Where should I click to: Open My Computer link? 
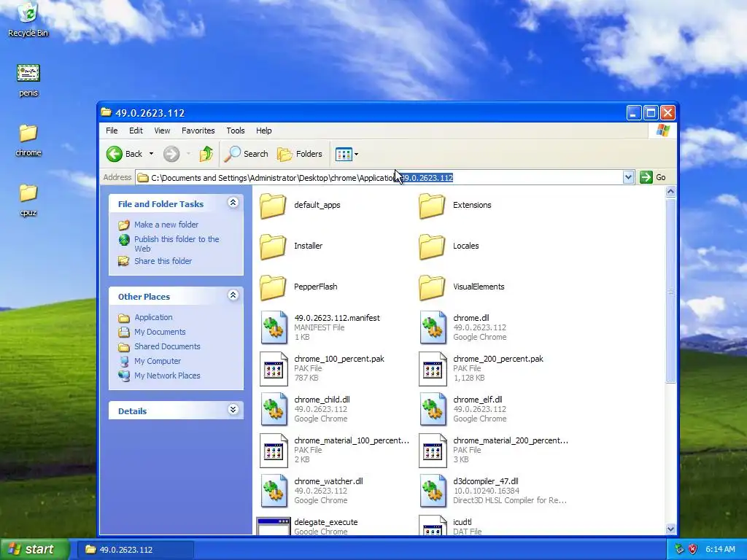[x=158, y=361]
